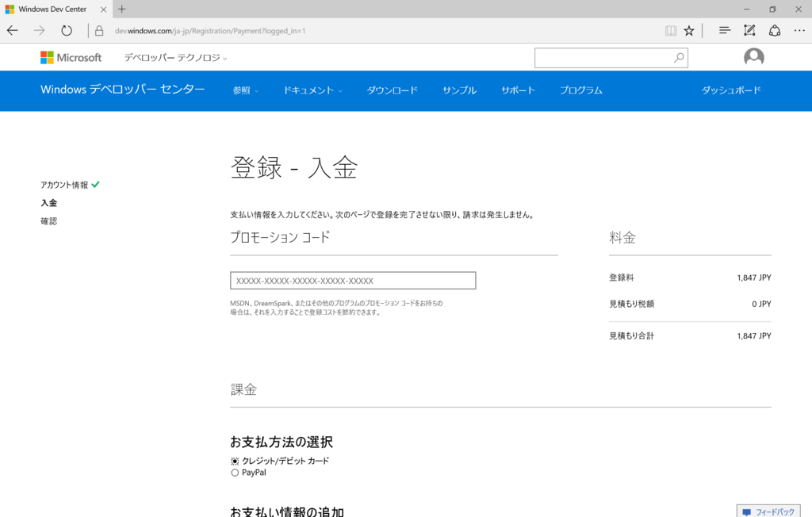Minimize the browser window

(x=746, y=9)
